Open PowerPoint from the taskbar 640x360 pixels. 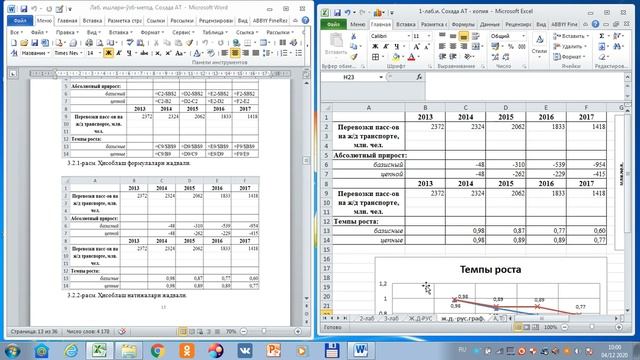point(273,350)
